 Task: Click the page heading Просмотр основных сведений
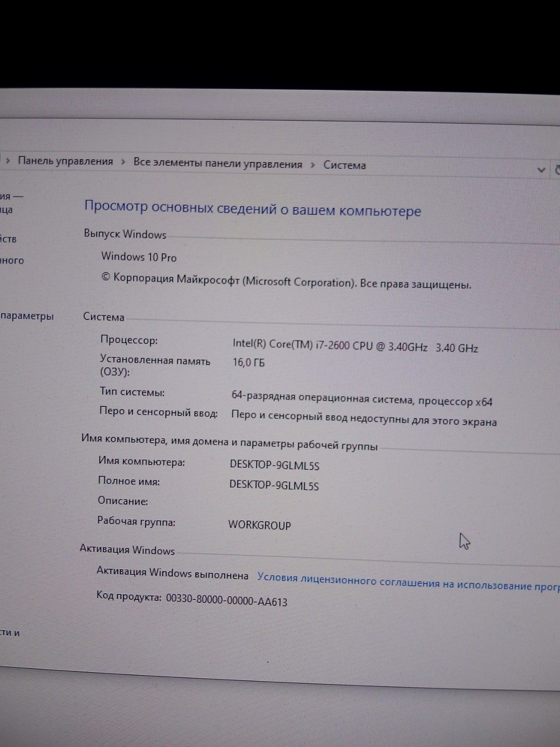(253, 208)
